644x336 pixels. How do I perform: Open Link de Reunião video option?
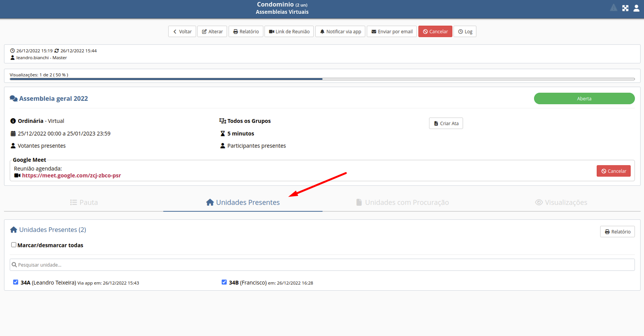pos(289,31)
